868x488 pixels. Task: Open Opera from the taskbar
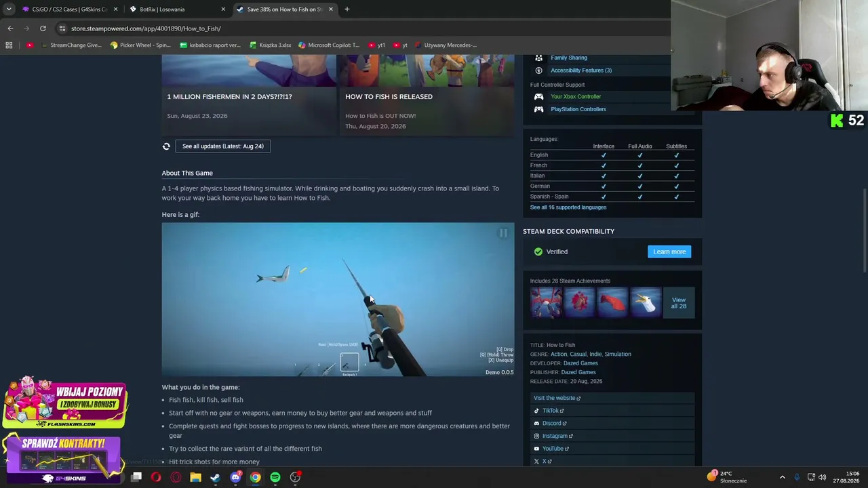point(156,478)
